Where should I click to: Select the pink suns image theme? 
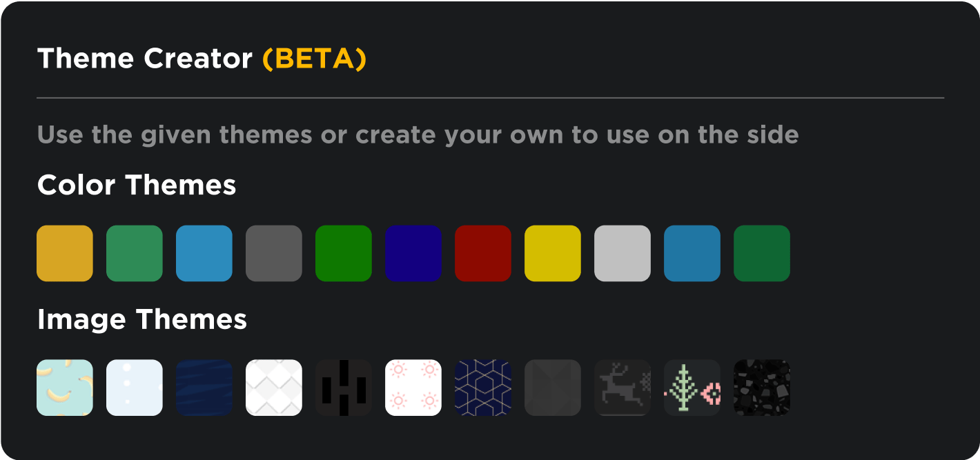(x=413, y=388)
